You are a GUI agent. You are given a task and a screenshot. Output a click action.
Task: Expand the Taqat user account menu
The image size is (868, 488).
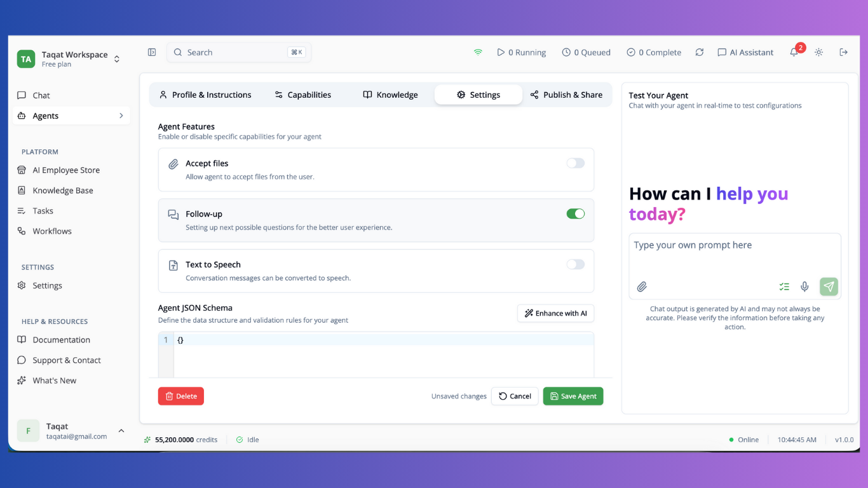pyautogui.click(x=121, y=431)
